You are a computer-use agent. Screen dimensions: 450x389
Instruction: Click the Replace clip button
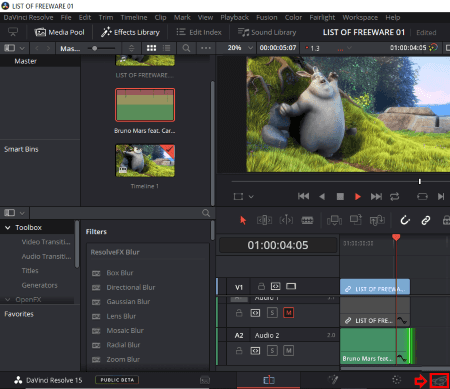[377, 220]
